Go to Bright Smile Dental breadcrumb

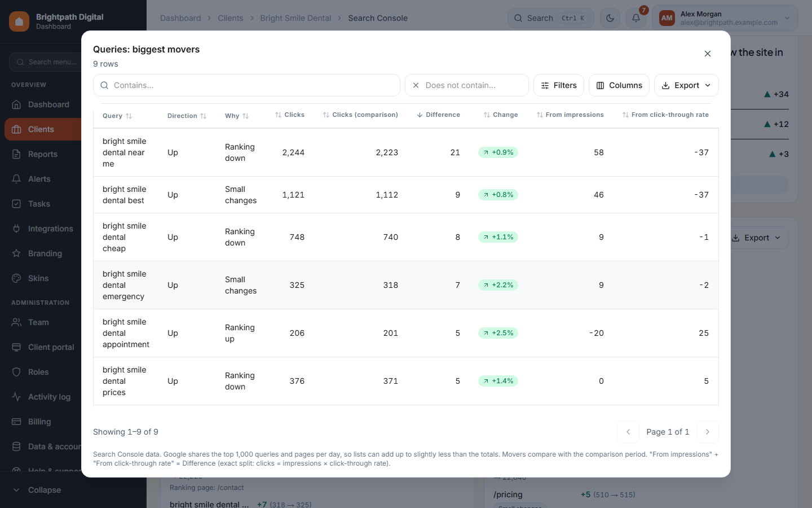(x=295, y=18)
